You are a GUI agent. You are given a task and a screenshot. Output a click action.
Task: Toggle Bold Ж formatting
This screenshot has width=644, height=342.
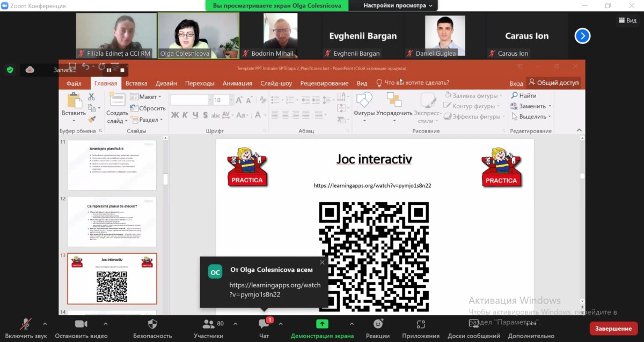pyautogui.click(x=175, y=115)
